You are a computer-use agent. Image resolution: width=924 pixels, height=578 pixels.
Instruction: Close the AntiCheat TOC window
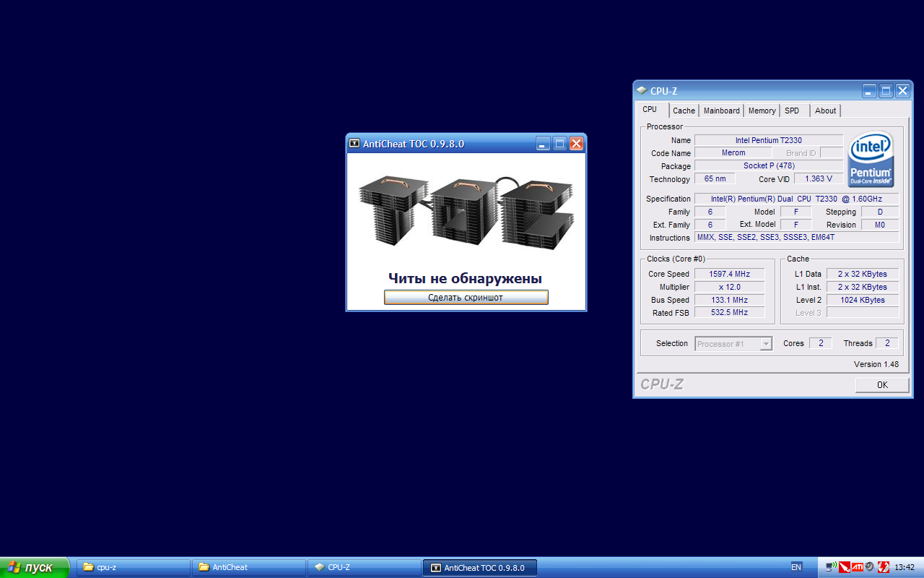pyautogui.click(x=576, y=144)
